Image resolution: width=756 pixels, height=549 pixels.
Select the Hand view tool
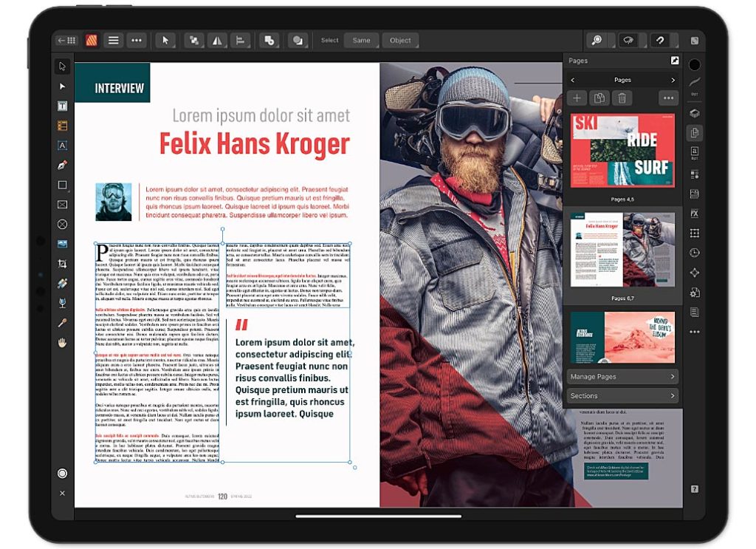63,343
